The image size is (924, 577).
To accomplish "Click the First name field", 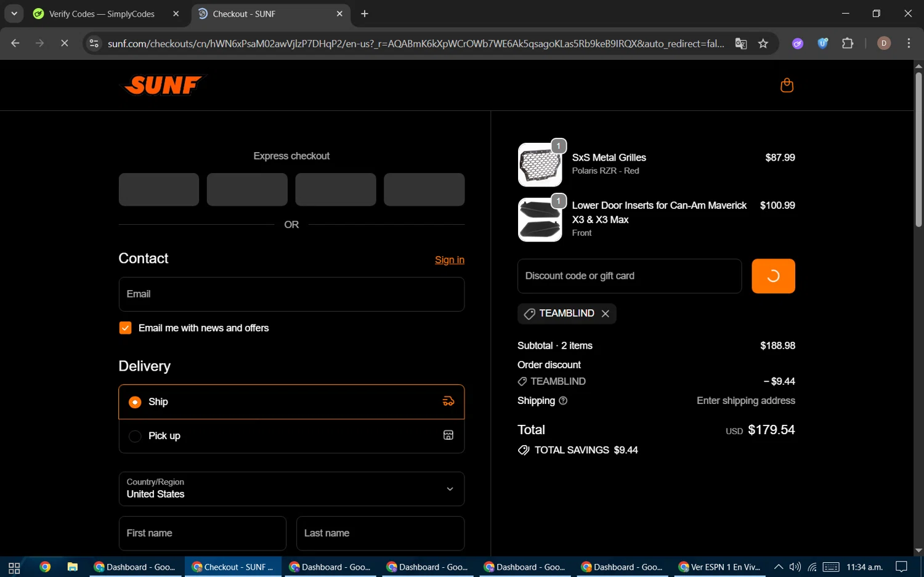I will pyautogui.click(x=203, y=533).
